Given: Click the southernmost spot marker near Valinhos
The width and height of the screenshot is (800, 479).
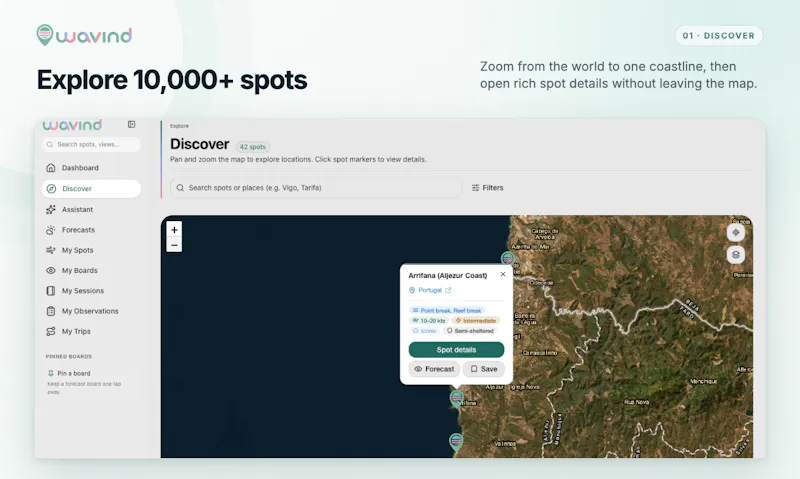Looking at the screenshot, I should click(x=456, y=441).
